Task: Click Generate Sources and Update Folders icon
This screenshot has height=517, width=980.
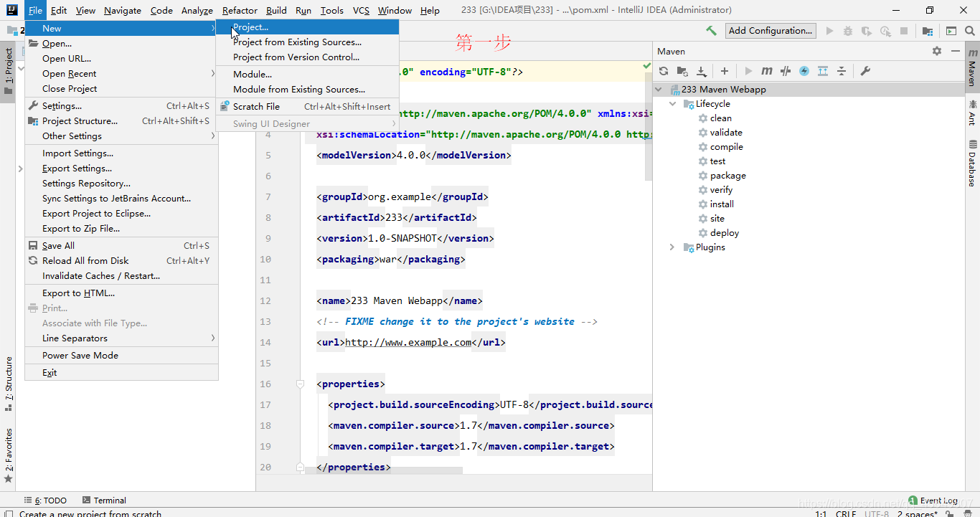Action: tap(682, 71)
